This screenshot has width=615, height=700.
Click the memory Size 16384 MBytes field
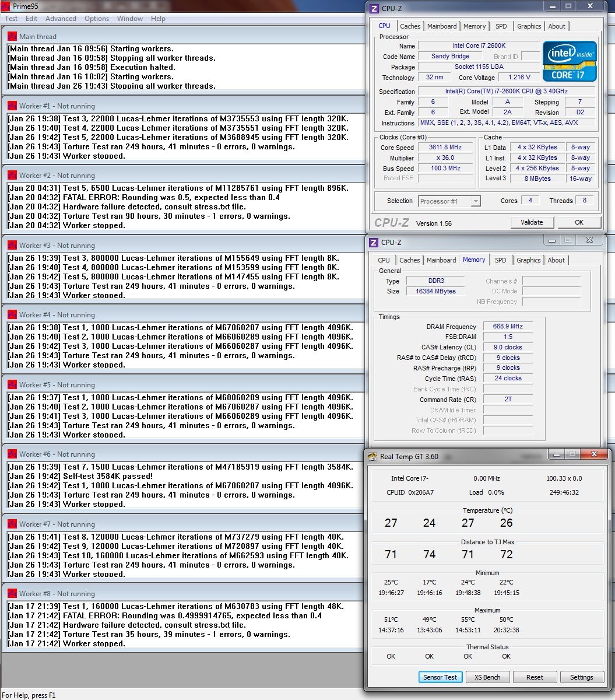point(436,291)
